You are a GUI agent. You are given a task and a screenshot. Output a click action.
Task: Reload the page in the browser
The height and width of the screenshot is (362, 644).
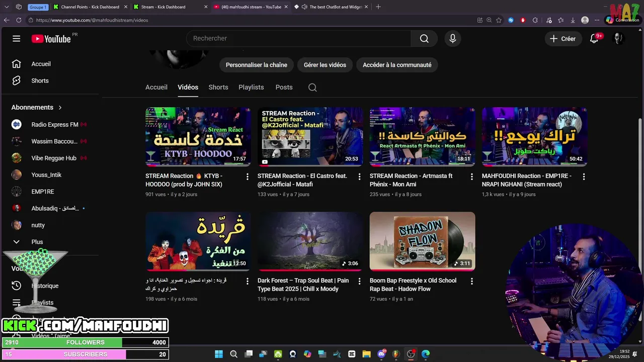(x=19, y=20)
